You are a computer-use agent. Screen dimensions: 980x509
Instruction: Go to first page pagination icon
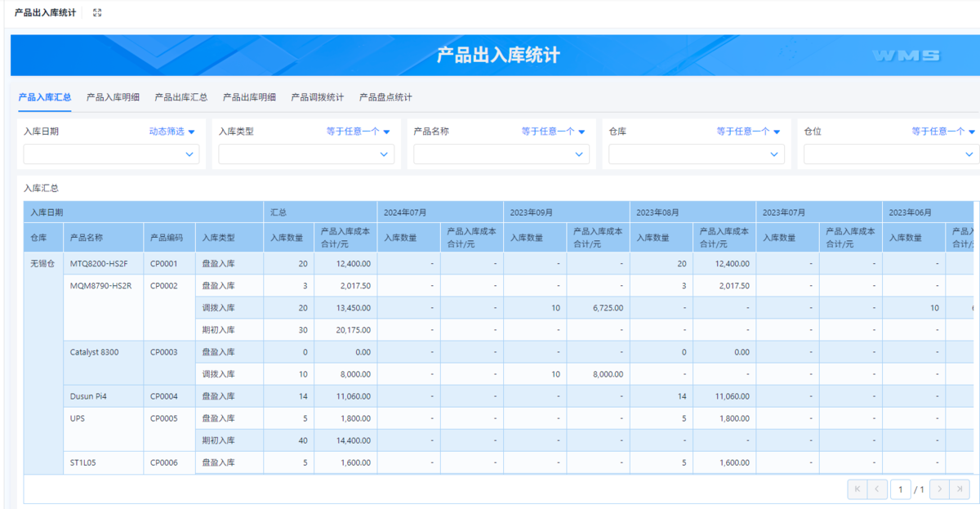[857, 489]
